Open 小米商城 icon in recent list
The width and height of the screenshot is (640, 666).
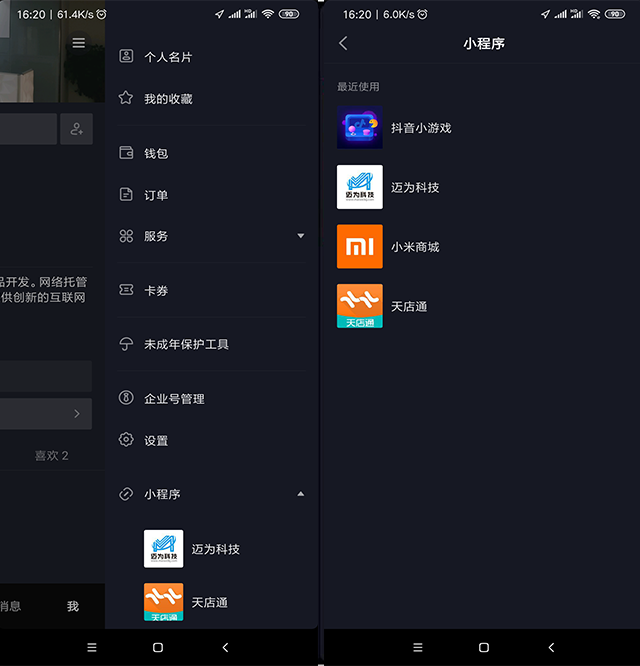point(360,246)
